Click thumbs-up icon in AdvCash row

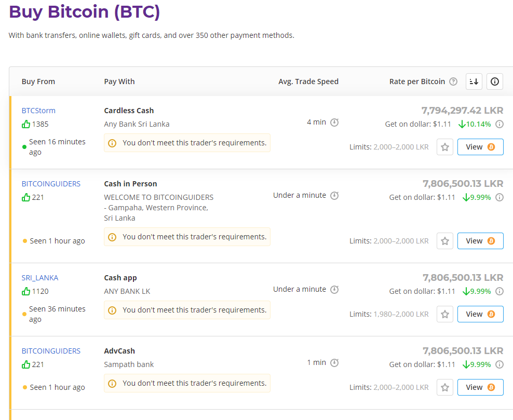[x=26, y=364]
